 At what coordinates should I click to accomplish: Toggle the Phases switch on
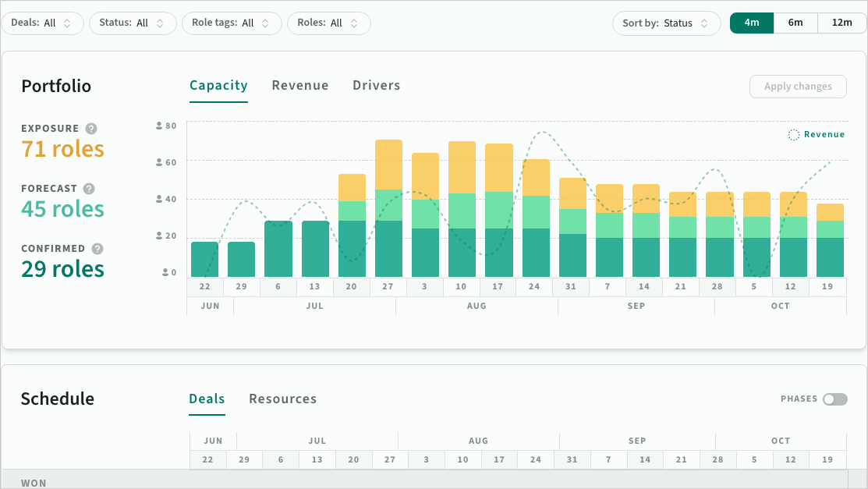834,399
